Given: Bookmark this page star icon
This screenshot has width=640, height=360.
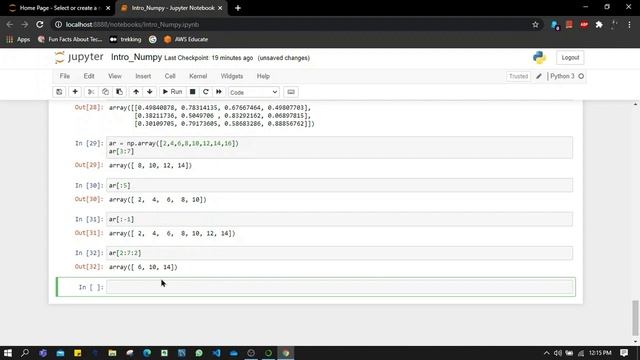Looking at the screenshot, I should coord(535,24).
